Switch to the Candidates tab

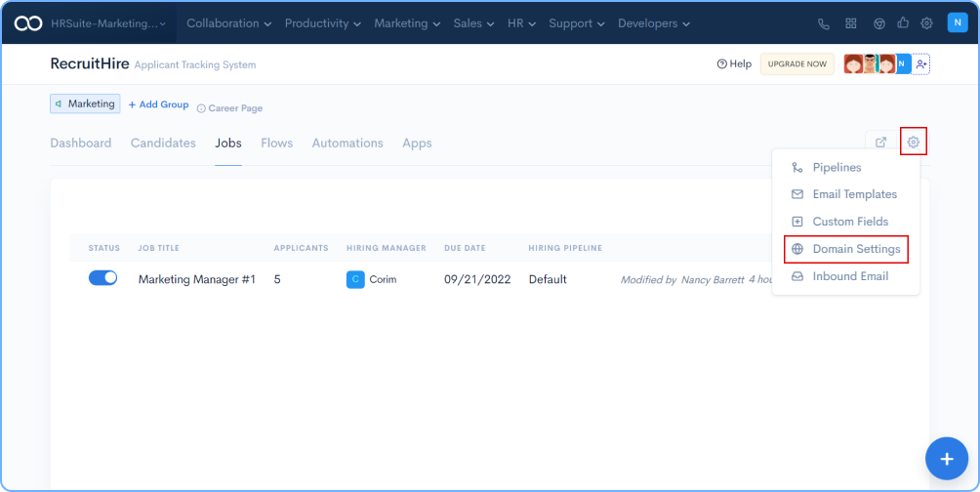point(163,143)
